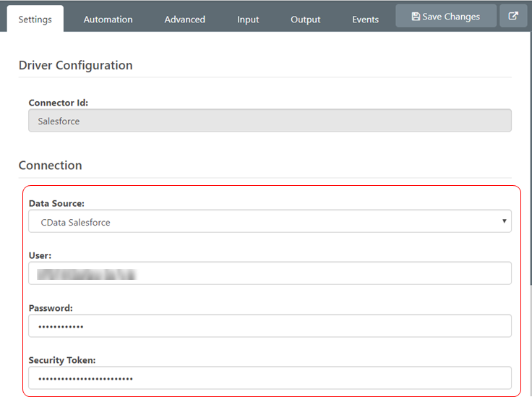Click the Connector Id field showing Salesforce
The image size is (532, 397).
tap(270, 121)
